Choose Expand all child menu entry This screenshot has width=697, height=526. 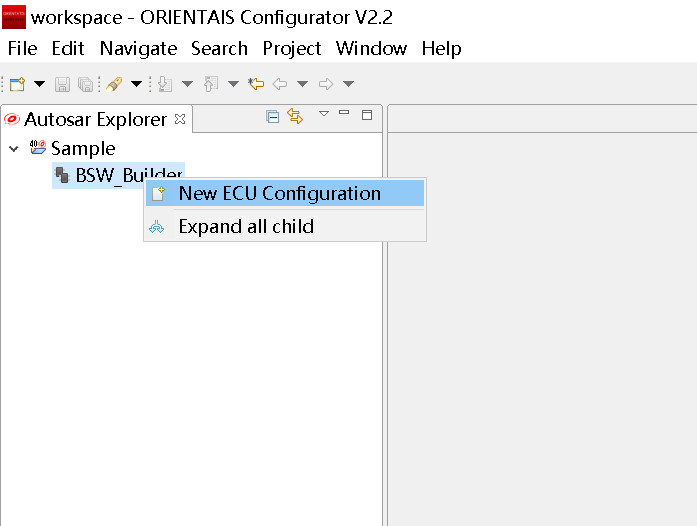tap(246, 227)
